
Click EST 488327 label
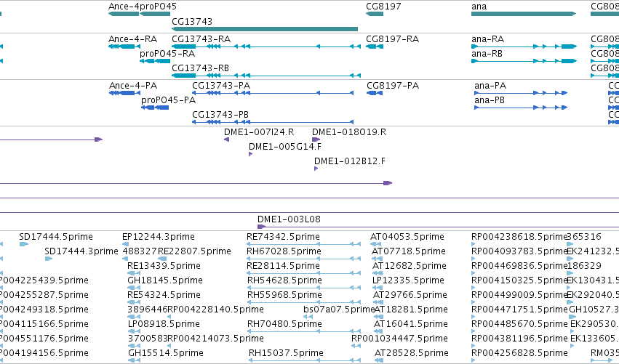pos(140,251)
